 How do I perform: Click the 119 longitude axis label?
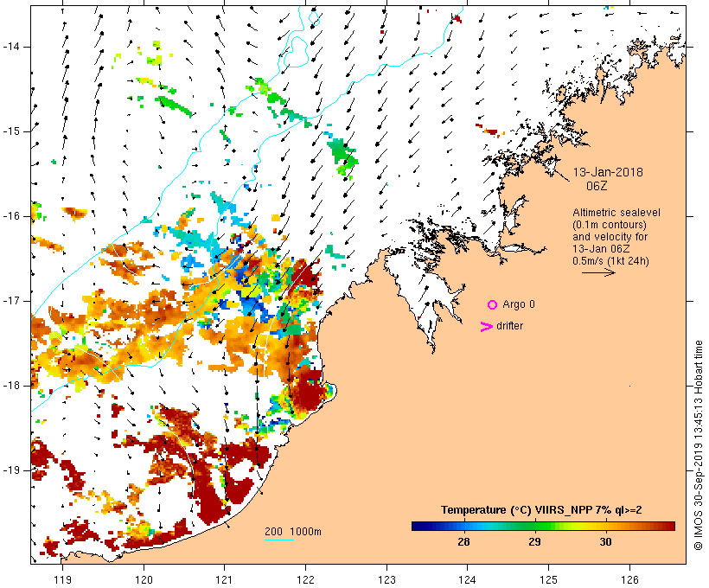click(x=62, y=579)
